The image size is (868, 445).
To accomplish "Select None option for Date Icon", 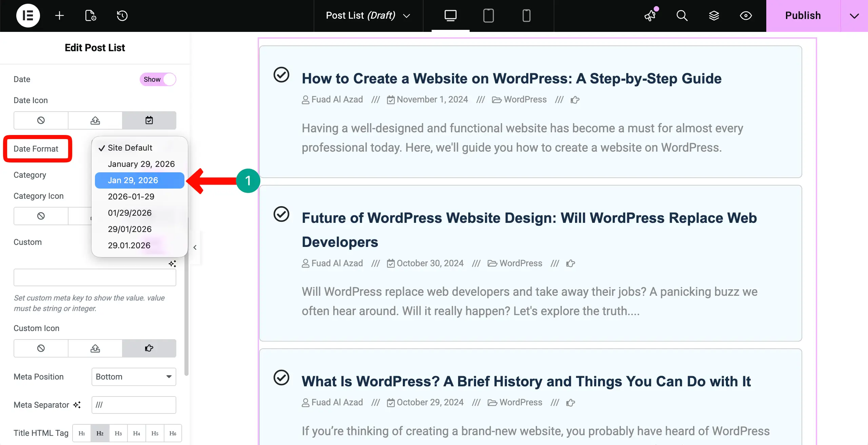I will (x=41, y=120).
